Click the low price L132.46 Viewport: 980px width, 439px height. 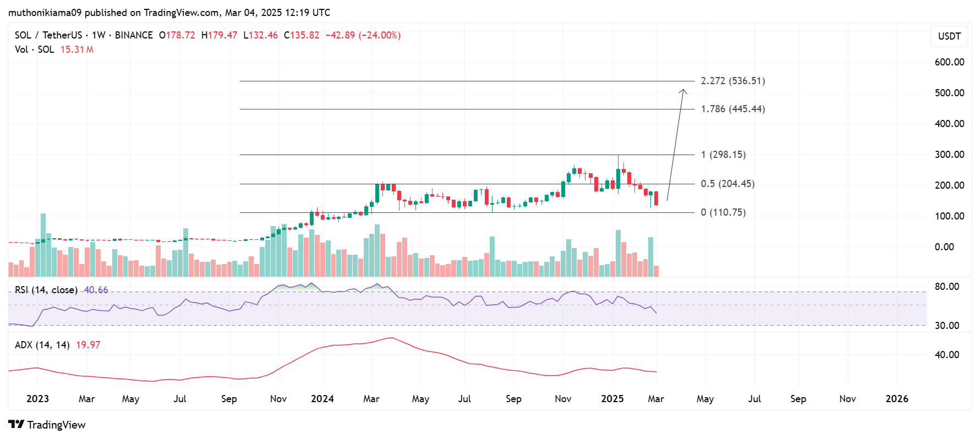coord(261,35)
